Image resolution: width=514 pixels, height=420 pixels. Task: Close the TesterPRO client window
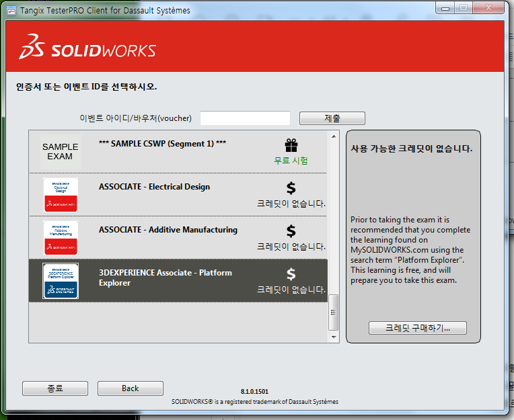488,8
